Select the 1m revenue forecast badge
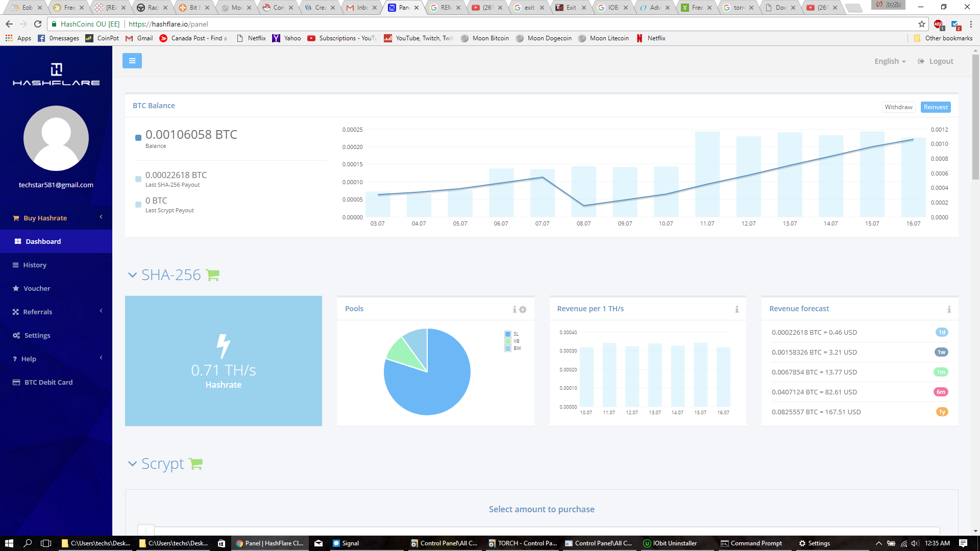980x551 pixels. tap(941, 372)
